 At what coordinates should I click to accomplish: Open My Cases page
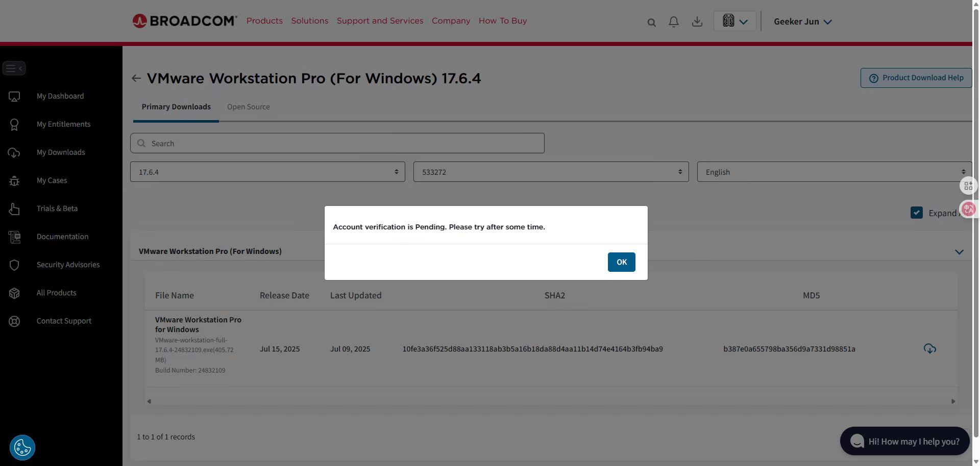(52, 180)
